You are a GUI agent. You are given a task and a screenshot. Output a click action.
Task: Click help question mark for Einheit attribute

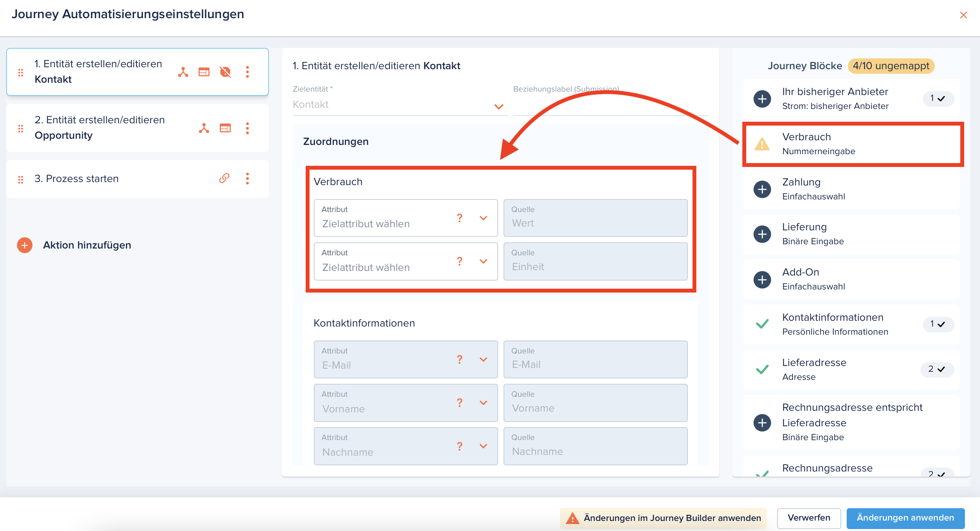click(459, 261)
